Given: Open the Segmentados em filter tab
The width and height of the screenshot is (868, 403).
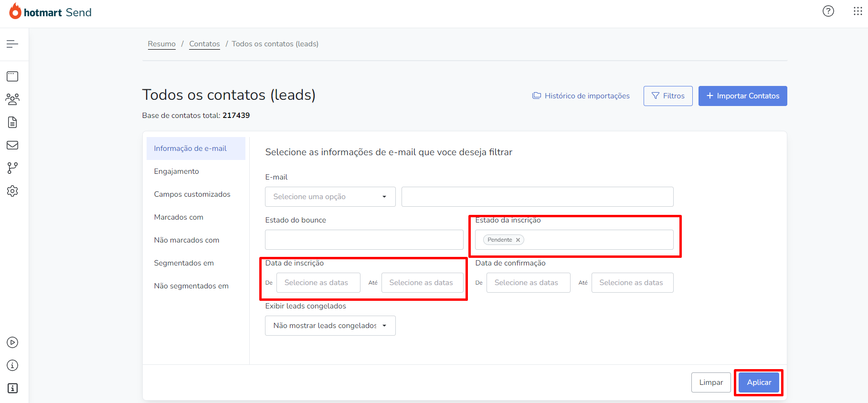Looking at the screenshot, I should (x=184, y=263).
